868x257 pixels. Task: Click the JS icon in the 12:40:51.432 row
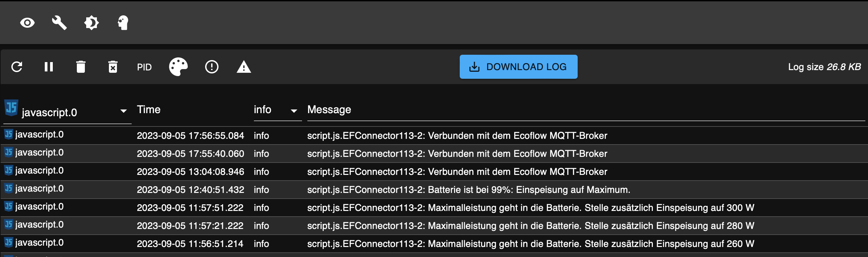pyautogui.click(x=9, y=188)
